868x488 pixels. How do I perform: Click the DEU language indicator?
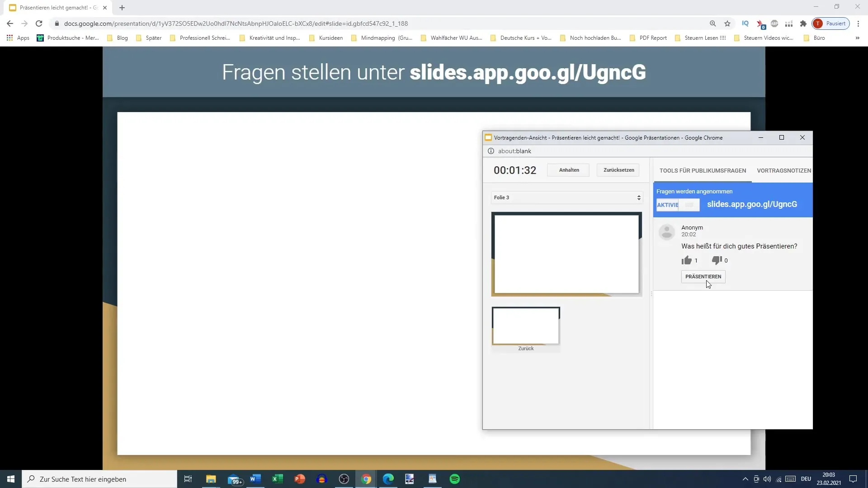click(x=806, y=479)
